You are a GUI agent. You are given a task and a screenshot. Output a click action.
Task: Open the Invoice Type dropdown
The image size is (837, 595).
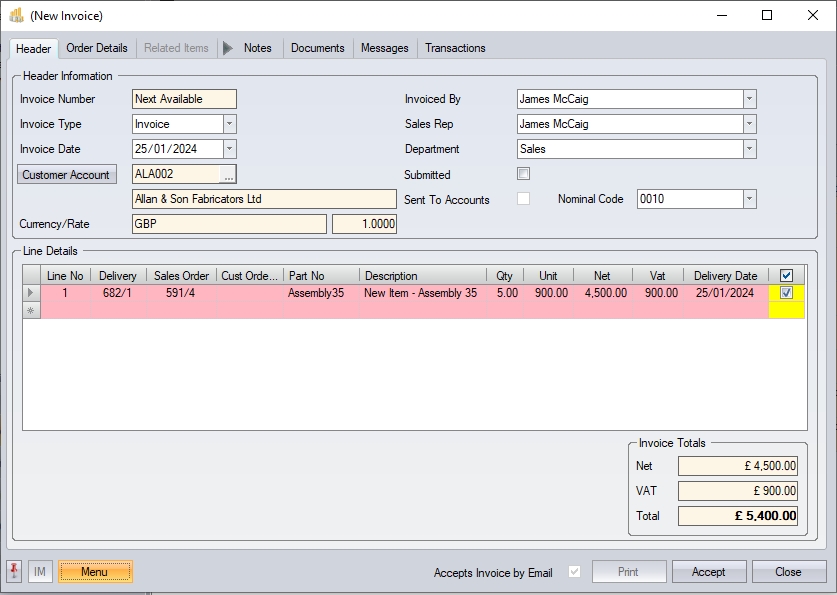tap(229, 124)
